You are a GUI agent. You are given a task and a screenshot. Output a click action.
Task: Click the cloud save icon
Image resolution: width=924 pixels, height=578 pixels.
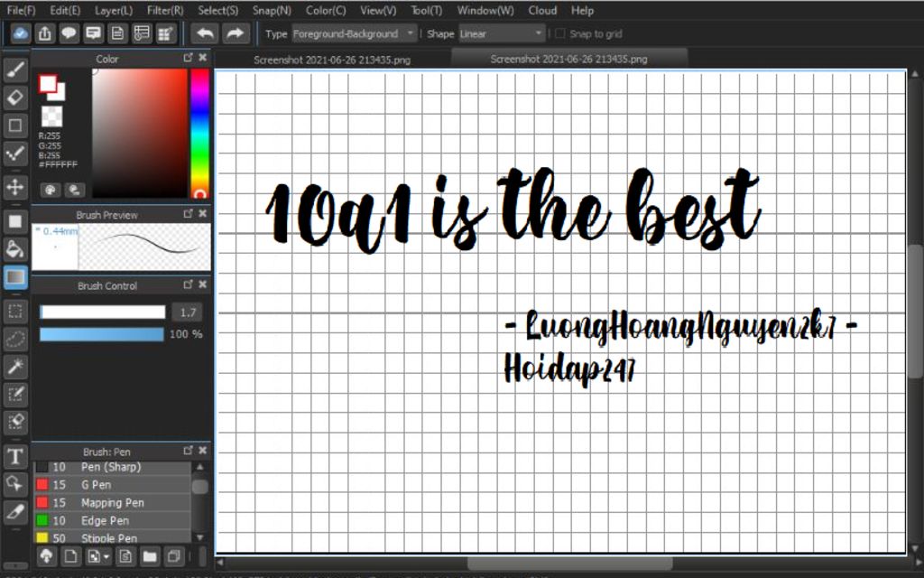[x=21, y=33]
